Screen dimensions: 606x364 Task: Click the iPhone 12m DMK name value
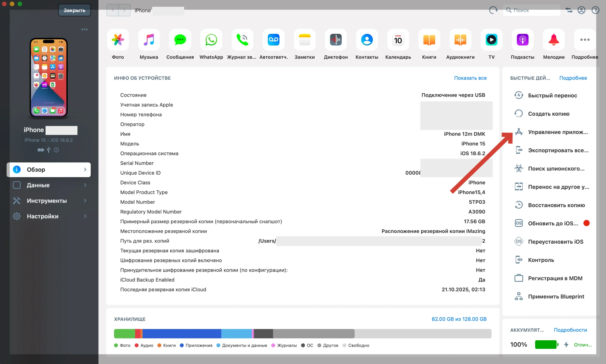464,134
